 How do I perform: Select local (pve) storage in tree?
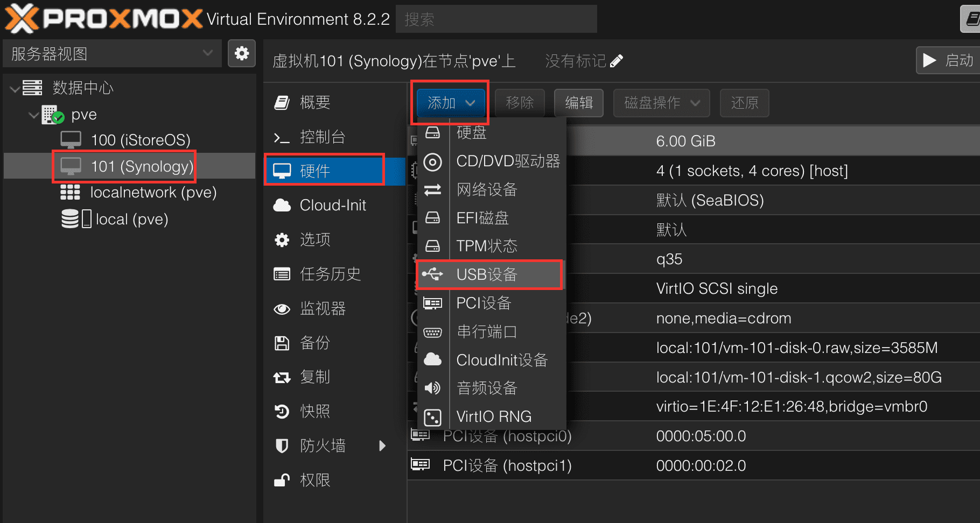coord(129,219)
